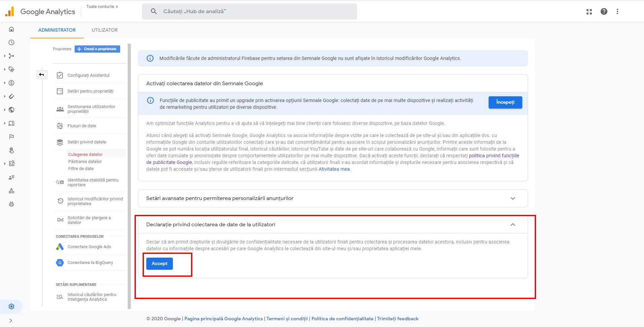The height and width of the screenshot is (327, 644).
Task: Click the Accept button
Action: (159, 264)
